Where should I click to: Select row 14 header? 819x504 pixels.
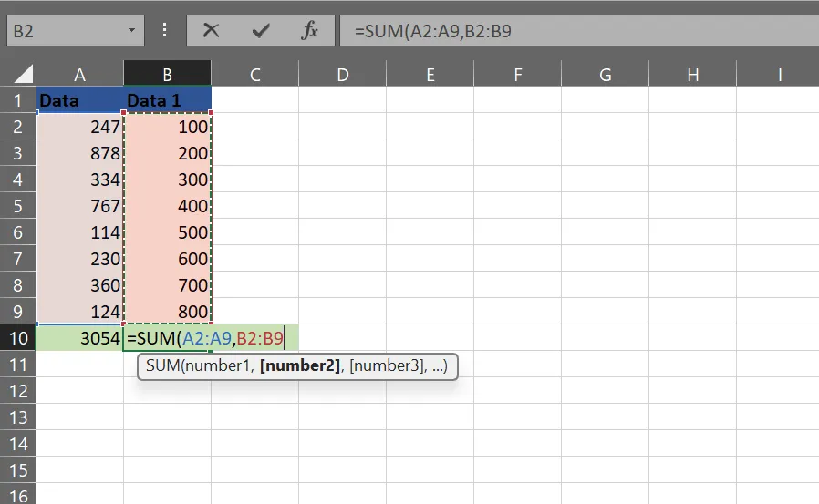tap(17, 444)
